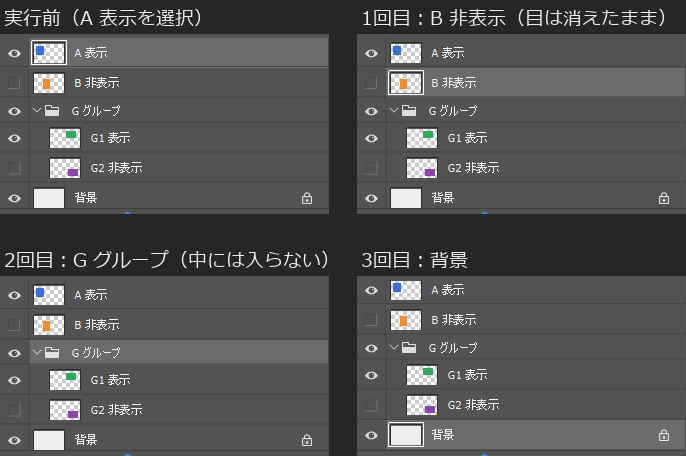Toggle G グループ eye in 1回目 panel

click(x=371, y=111)
